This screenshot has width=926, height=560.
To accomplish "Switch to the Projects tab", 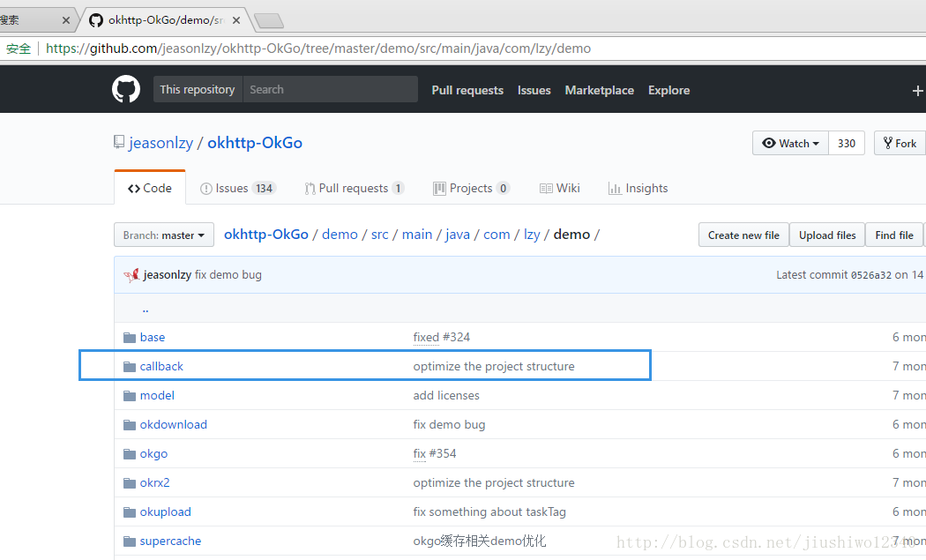I will (471, 189).
